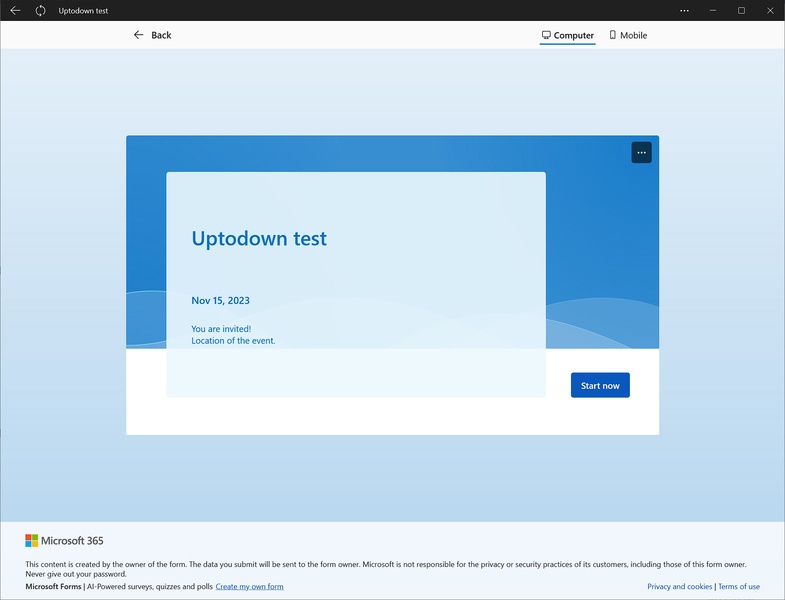Open the Privacy and cookies link

[x=679, y=587]
